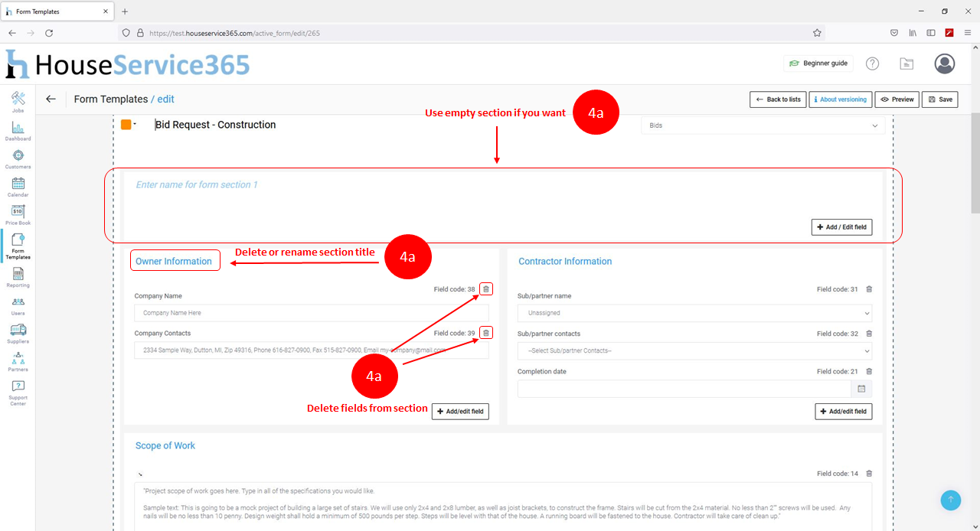Open the Sub/partner name Unassigned dropdown
This screenshot has width=980, height=531.
[x=694, y=313]
